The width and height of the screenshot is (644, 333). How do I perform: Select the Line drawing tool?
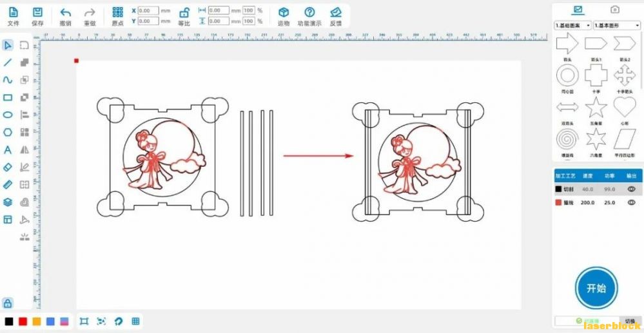click(8, 62)
